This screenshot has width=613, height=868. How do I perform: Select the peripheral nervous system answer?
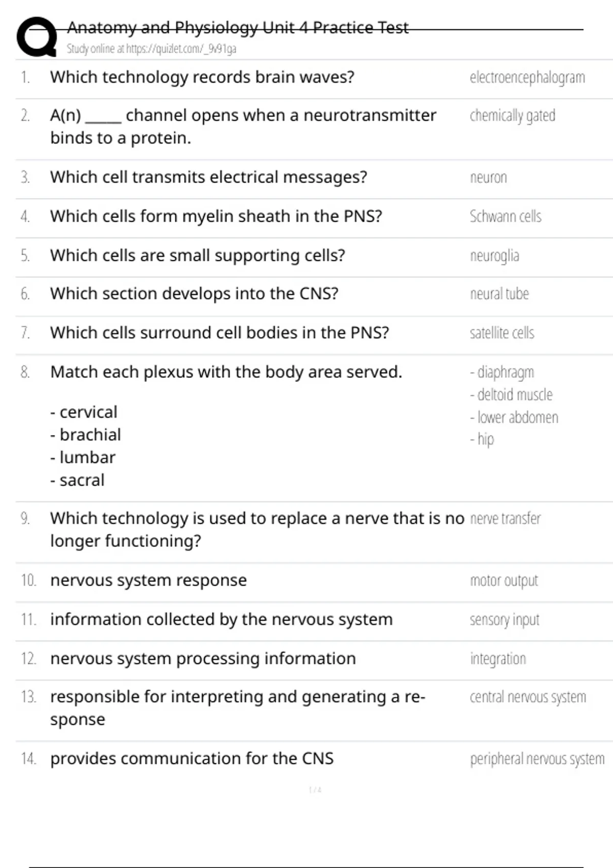tap(537, 759)
